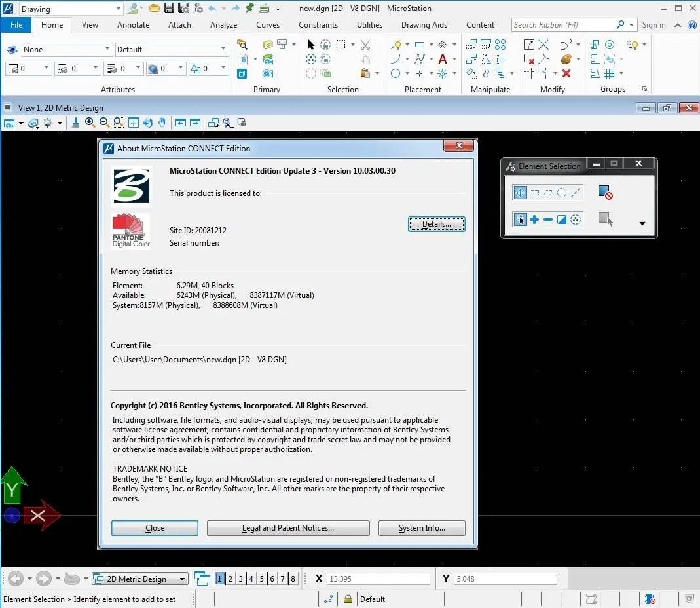Toggle view 8 in the view group bar

click(x=293, y=579)
